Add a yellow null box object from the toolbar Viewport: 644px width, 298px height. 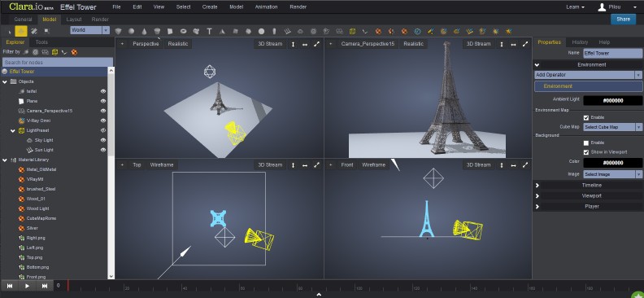[x=352, y=31]
